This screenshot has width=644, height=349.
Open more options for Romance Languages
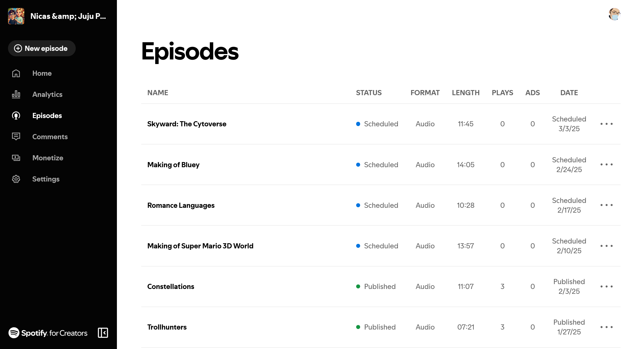[606, 205]
